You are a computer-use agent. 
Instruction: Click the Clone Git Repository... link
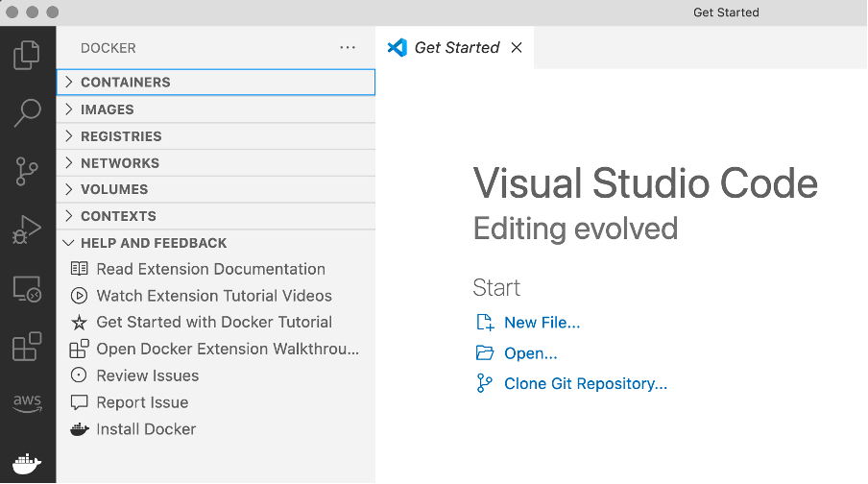(x=585, y=384)
